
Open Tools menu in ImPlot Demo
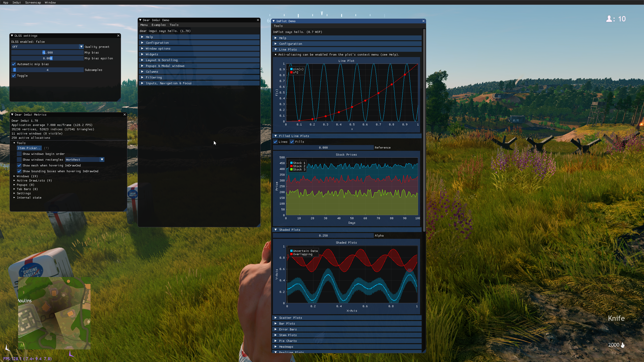pyautogui.click(x=278, y=26)
